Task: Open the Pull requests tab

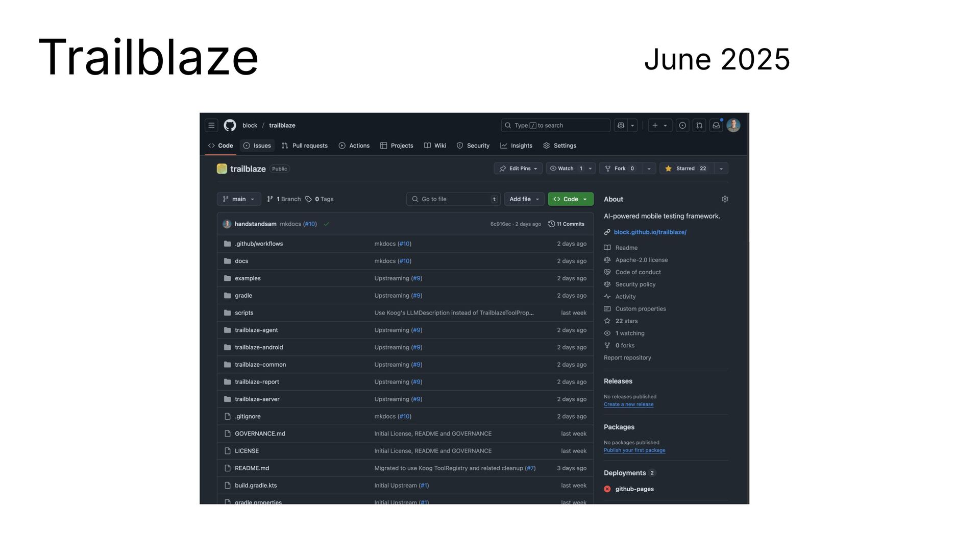Action: coord(305,146)
